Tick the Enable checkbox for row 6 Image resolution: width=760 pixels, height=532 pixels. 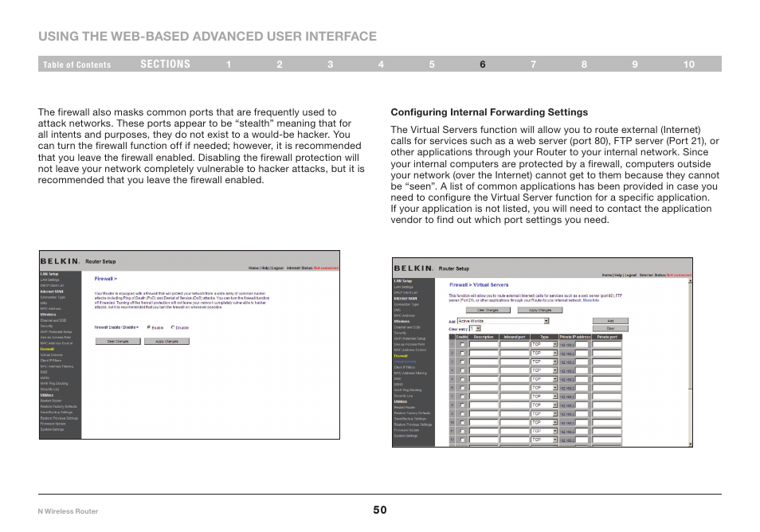pyautogui.click(x=462, y=388)
